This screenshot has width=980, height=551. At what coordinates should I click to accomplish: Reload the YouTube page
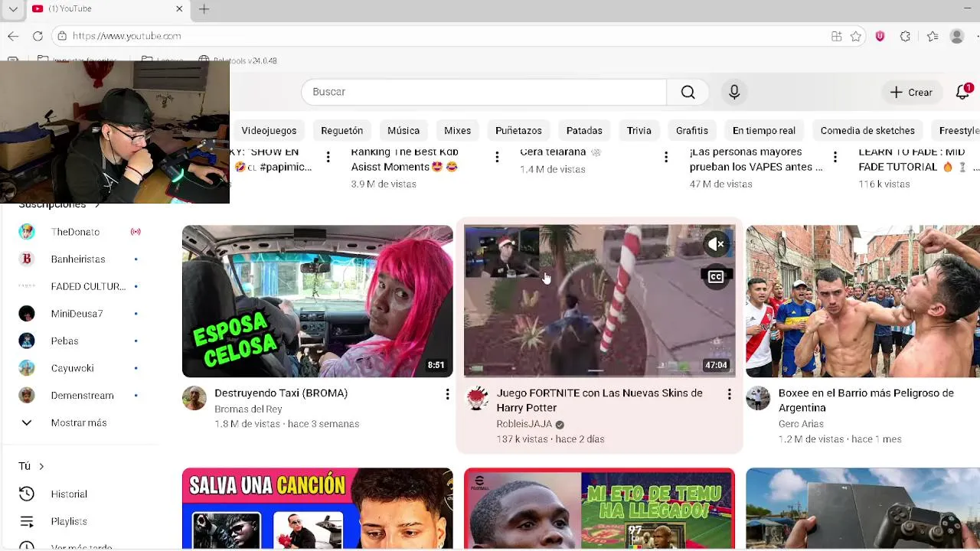[x=38, y=36]
